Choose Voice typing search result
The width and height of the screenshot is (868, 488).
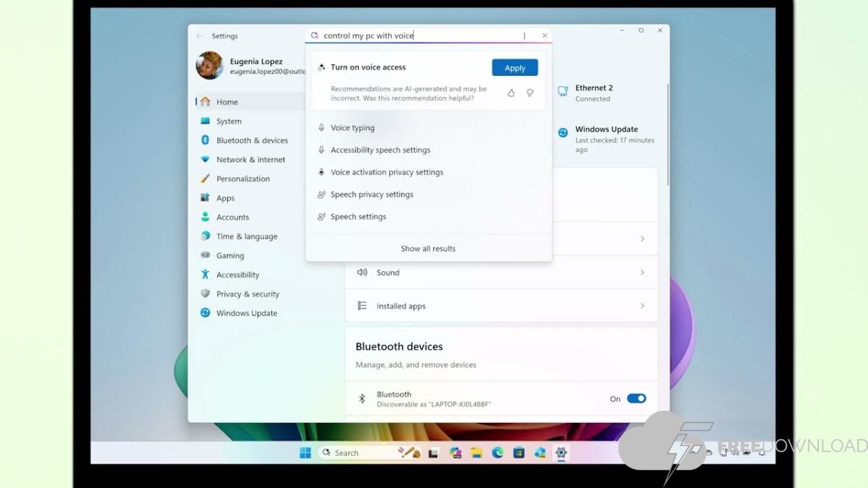click(x=352, y=128)
